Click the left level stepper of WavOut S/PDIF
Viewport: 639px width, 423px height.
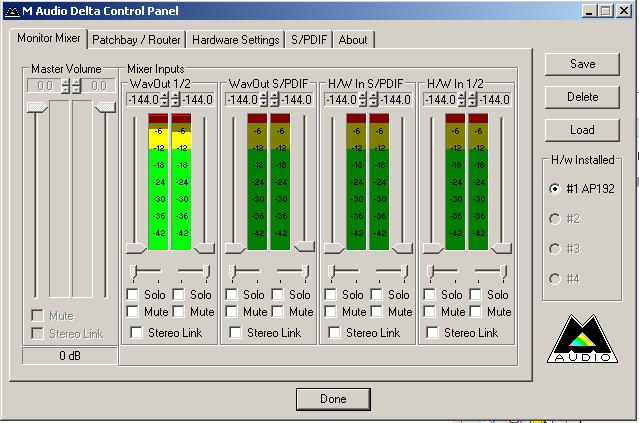(x=264, y=99)
